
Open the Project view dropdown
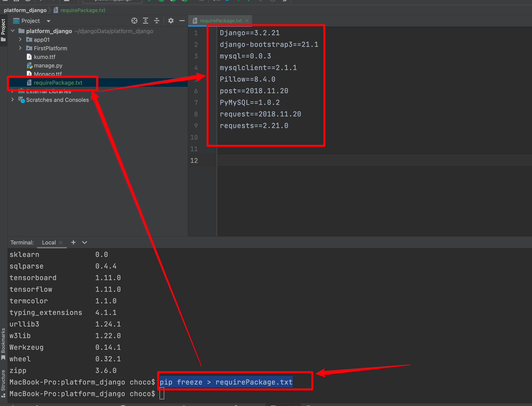[49, 21]
